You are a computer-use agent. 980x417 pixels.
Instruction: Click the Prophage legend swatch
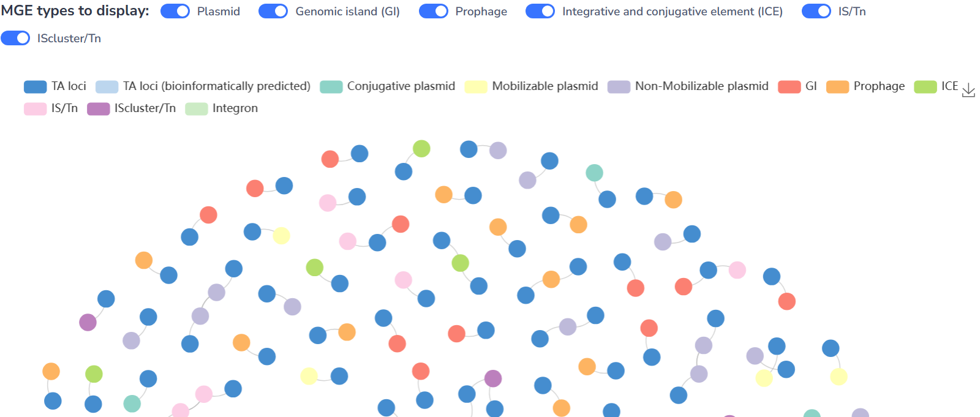tap(837, 87)
